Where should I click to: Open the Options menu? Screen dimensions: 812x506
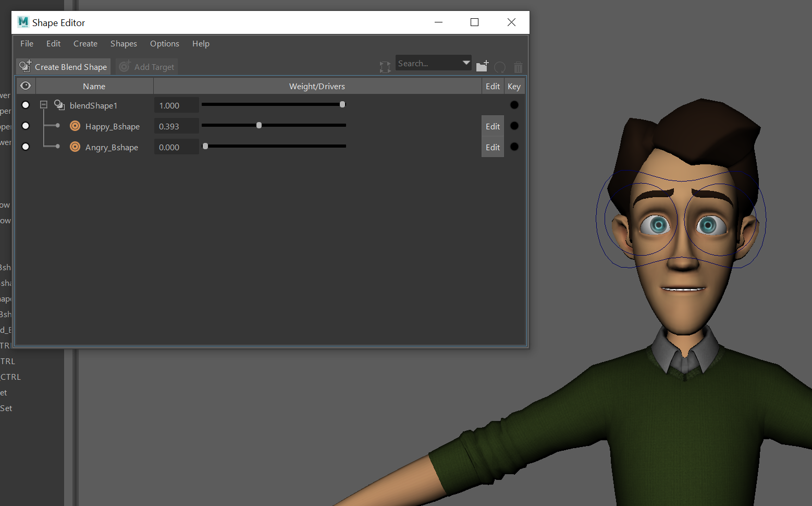[164, 44]
